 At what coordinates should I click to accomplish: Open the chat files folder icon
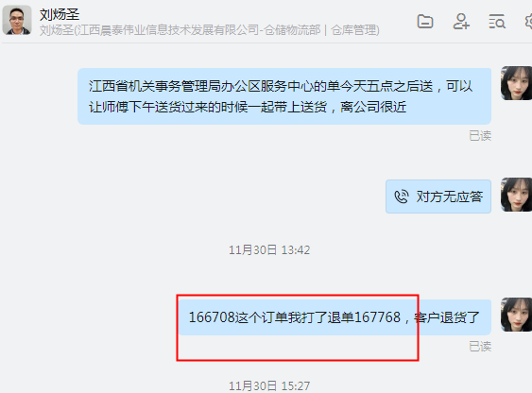pyautogui.click(x=425, y=22)
